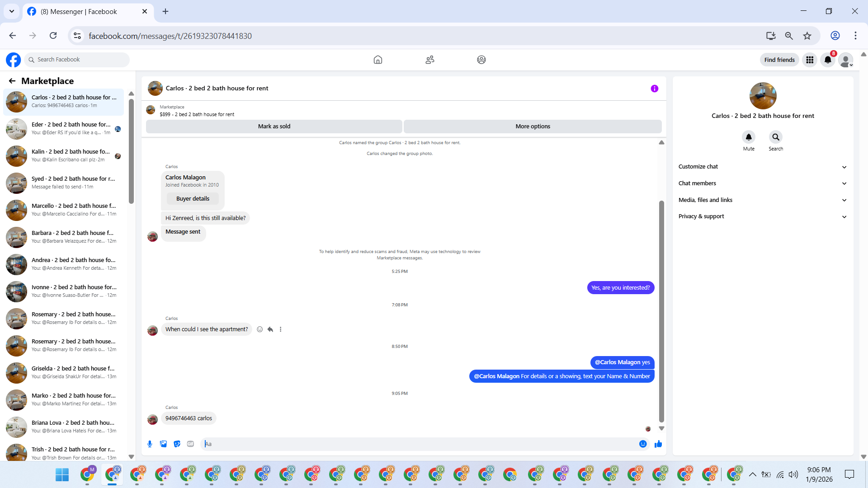The height and width of the screenshot is (488, 868).
Task: Mute this conversation
Action: [x=748, y=137]
